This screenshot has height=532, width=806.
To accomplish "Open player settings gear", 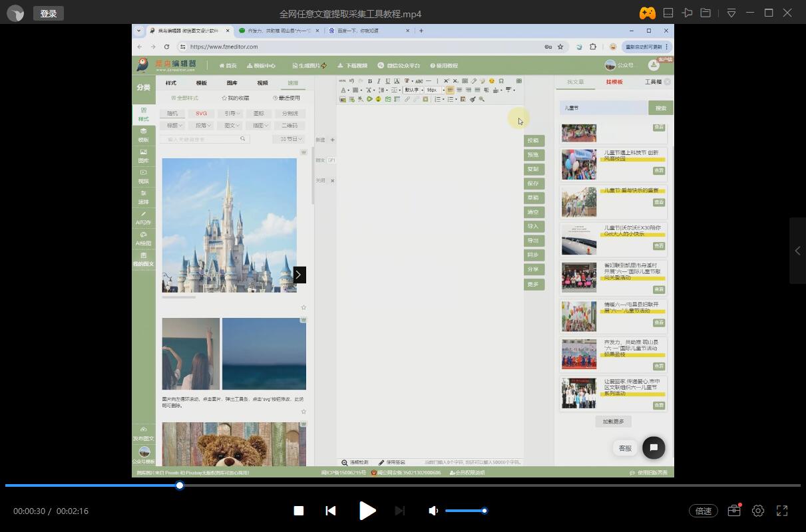I will click(758, 511).
